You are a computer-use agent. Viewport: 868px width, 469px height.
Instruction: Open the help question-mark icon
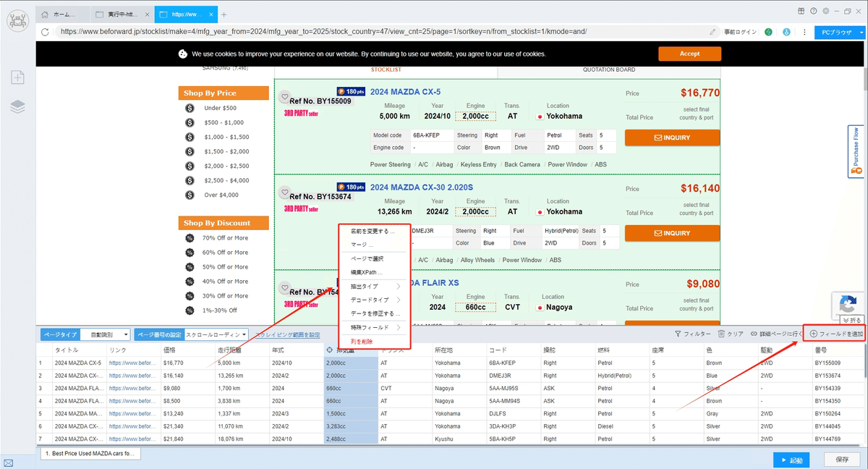click(x=814, y=11)
